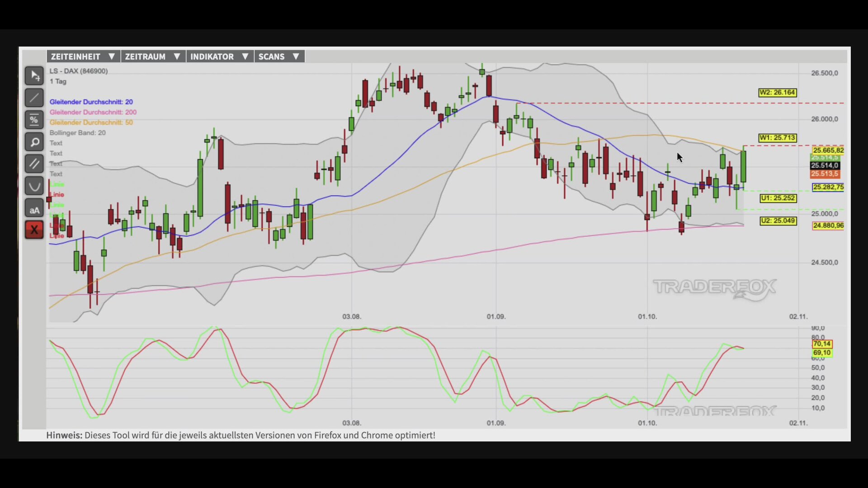868x488 pixels.
Task: Open the ZEITEINHEIT dropdown menu
Action: click(x=83, y=56)
